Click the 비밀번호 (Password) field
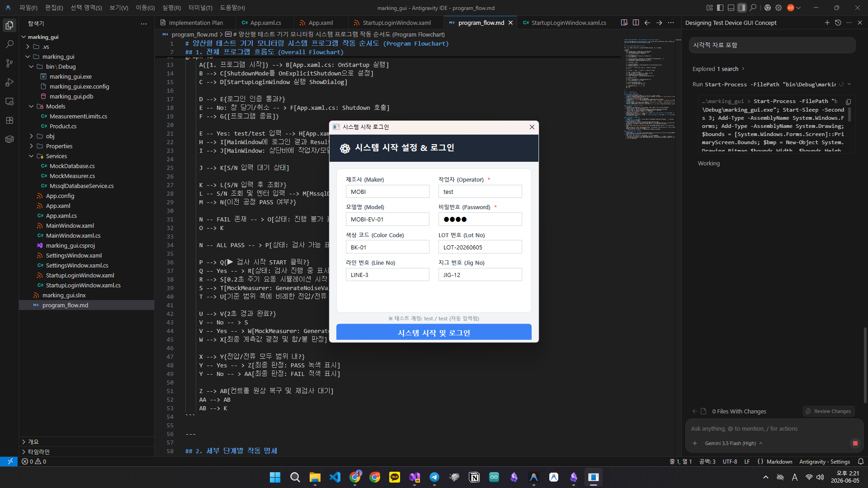This screenshot has height=488, width=868. click(480, 219)
